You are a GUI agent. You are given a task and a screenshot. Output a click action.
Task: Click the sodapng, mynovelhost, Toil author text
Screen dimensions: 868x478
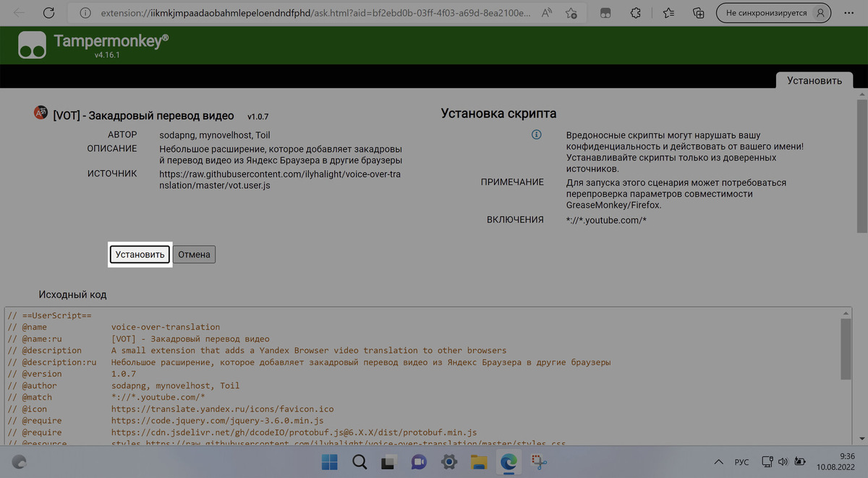coord(215,135)
